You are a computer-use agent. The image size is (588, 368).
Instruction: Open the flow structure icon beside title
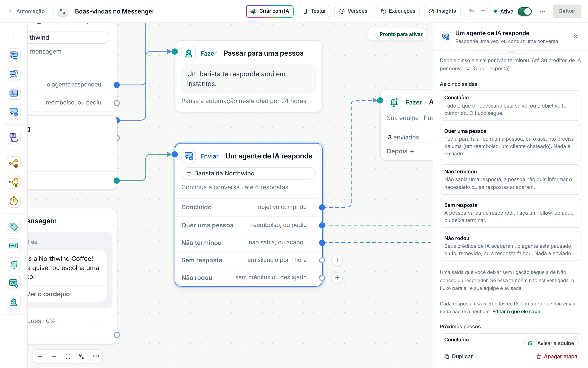tap(62, 11)
